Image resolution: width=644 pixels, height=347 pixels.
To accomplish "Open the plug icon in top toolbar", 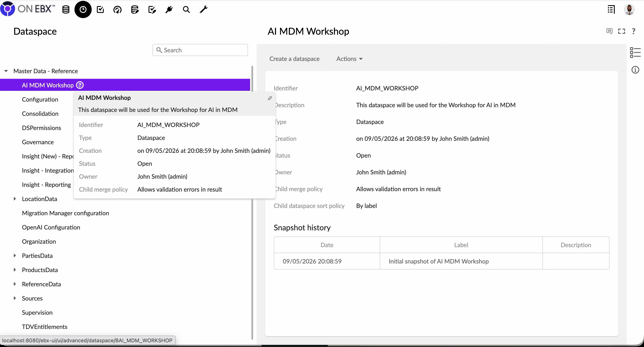I will coord(169,9).
